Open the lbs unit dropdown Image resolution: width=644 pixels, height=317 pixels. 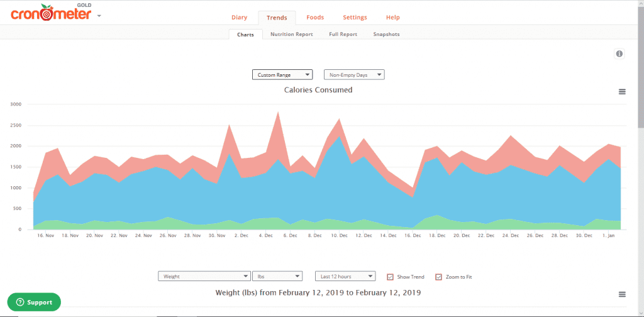pos(277,276)
